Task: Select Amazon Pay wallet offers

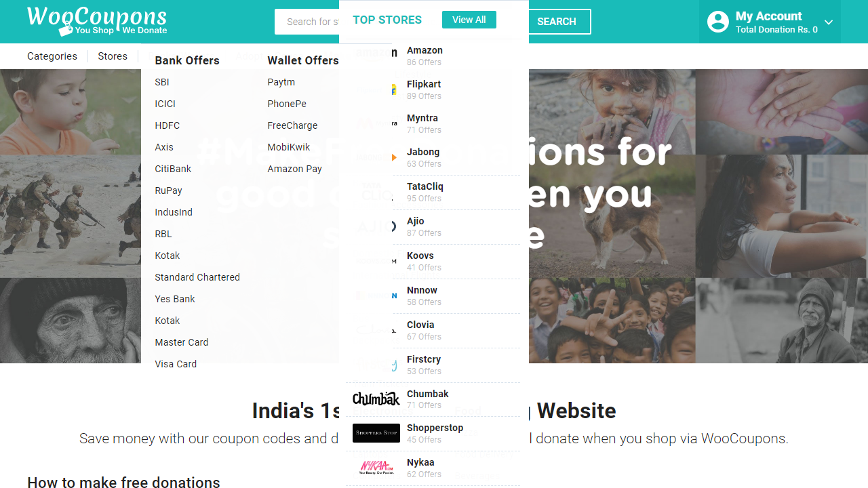Action: coord(294,169)
